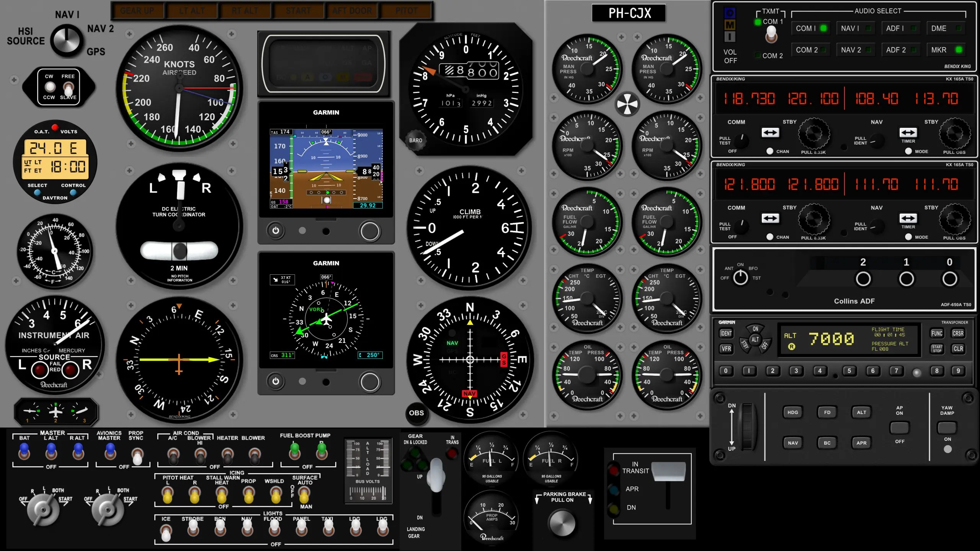
Task: Turn the left engine magneto START selector
Action: pos(43,509)
